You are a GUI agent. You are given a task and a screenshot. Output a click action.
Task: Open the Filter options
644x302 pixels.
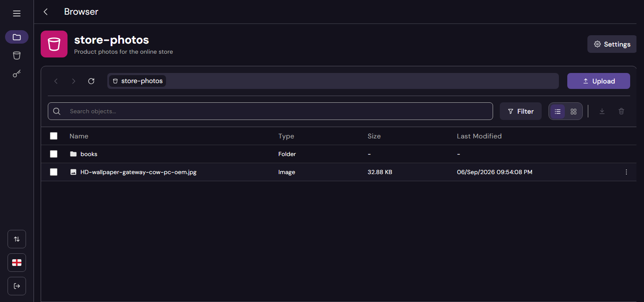pyautogui.click(x=521, y=111)
